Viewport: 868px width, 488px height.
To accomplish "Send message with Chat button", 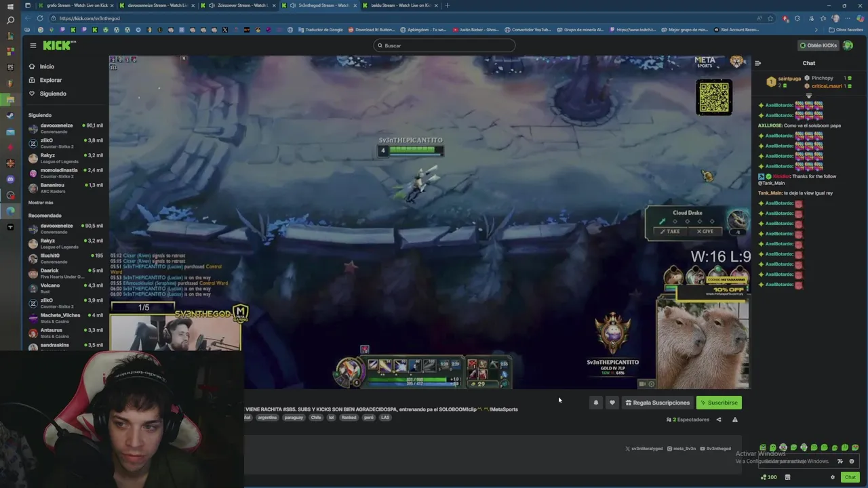I will coord(850,477).
